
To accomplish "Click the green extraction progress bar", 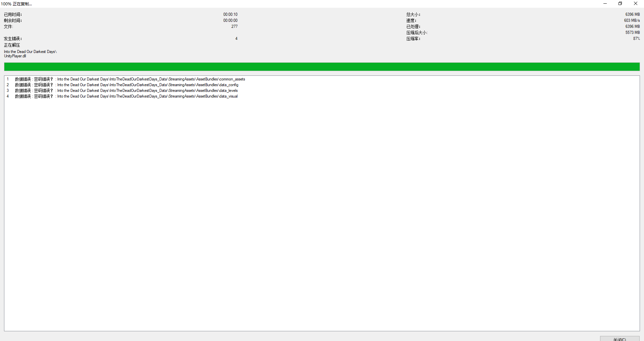I will point(322,67).
